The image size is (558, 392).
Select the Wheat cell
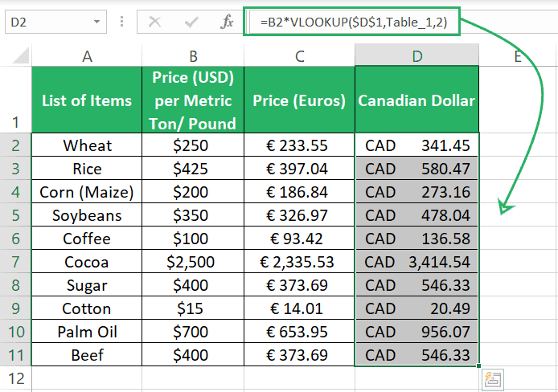[87, 145]
